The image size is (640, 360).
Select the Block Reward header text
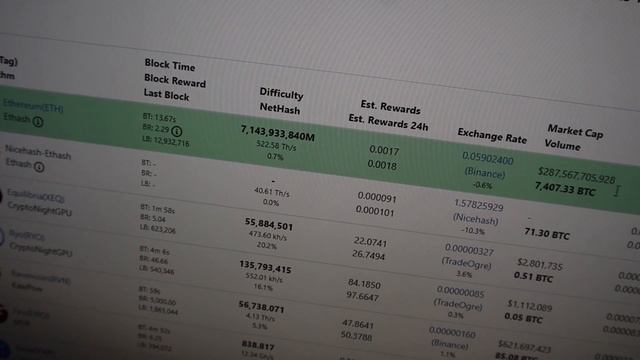[175, 80]
